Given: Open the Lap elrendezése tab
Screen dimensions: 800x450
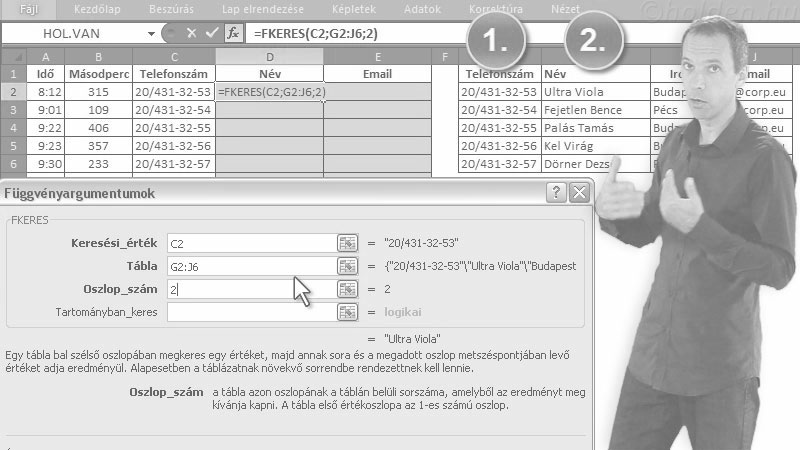Looking at the screenshot, I should pos(263,9).
